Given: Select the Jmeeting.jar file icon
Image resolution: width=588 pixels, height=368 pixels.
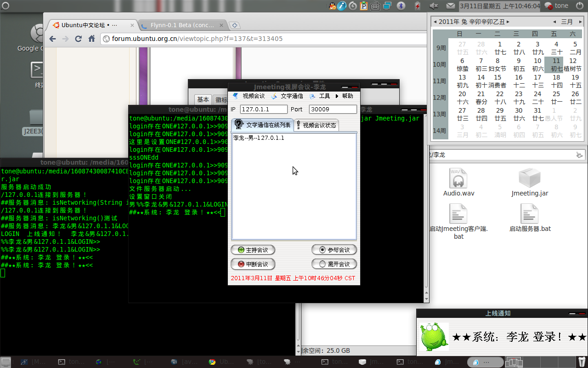Looking at the screenshot, I should 530,183.
